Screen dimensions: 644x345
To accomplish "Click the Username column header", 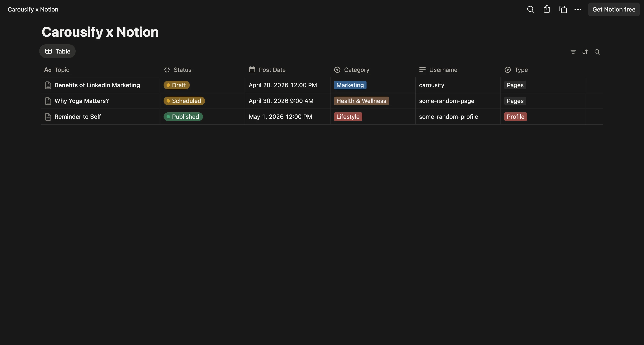I will coord(458,70).
